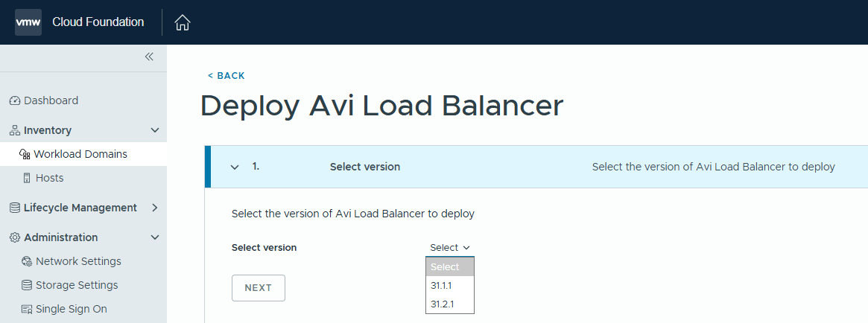Click the Cloud Foundation title
Image resolution: width=868 pixels, height=323 pixels.
pyautogui.click(x=98, y=22)
